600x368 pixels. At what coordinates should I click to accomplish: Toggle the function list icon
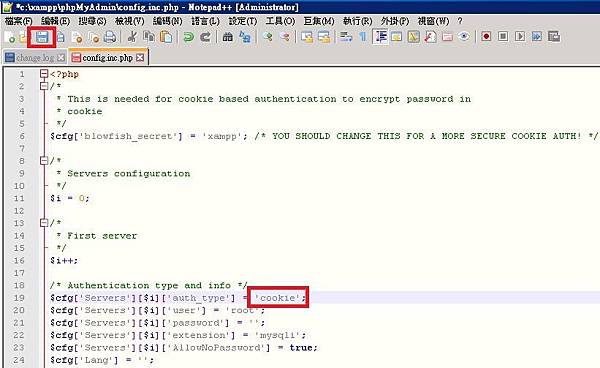pos(430,37)
